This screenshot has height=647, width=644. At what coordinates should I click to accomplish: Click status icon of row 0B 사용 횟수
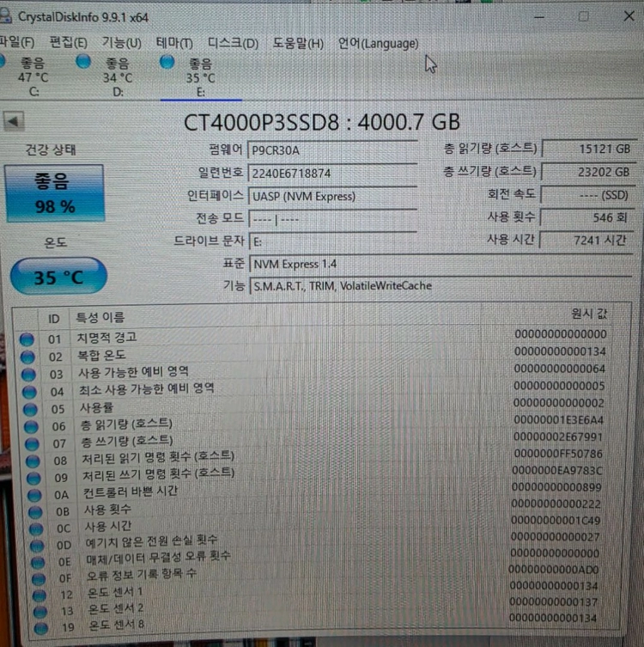[x=35, y=511]
